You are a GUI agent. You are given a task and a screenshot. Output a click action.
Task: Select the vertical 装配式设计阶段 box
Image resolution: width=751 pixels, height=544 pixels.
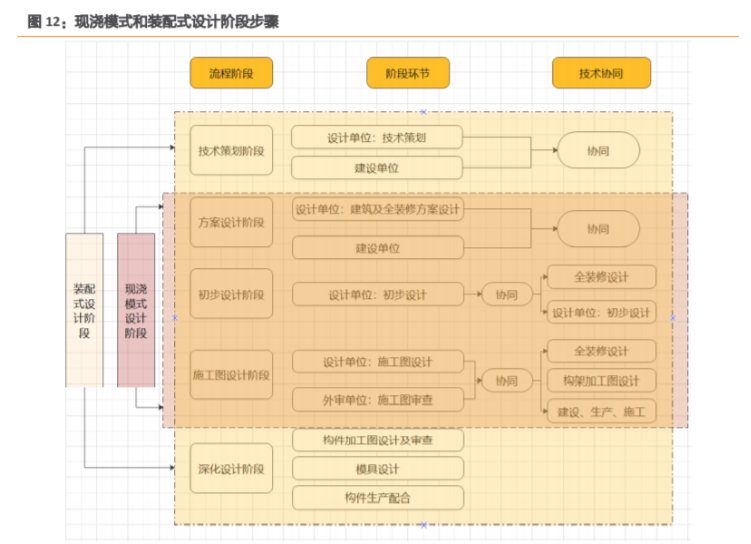click(x=84, y=310)
